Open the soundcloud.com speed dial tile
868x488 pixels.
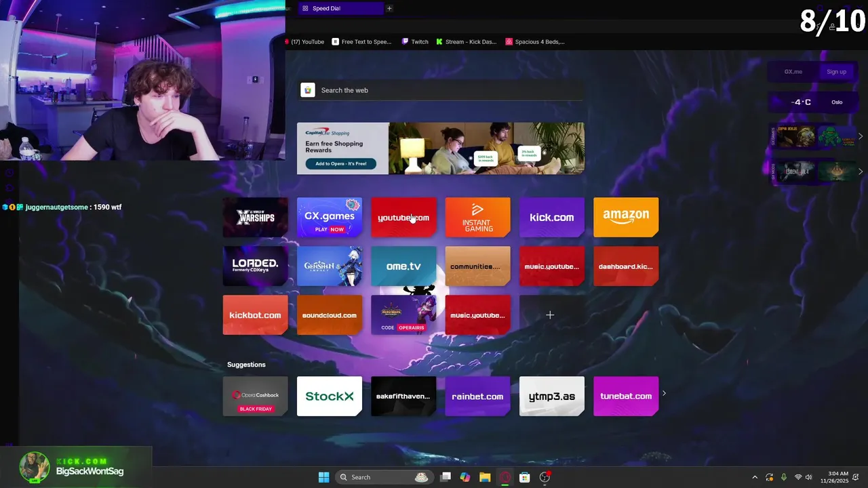330,315
